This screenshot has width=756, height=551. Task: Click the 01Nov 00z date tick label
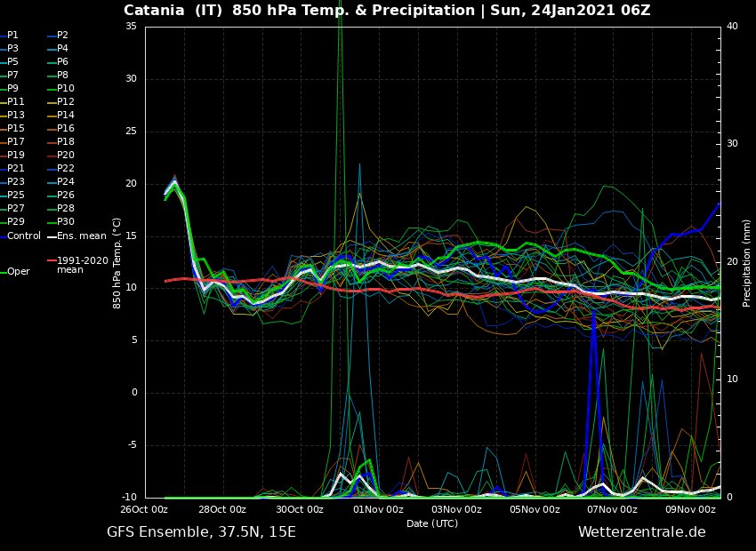(378, 510)
